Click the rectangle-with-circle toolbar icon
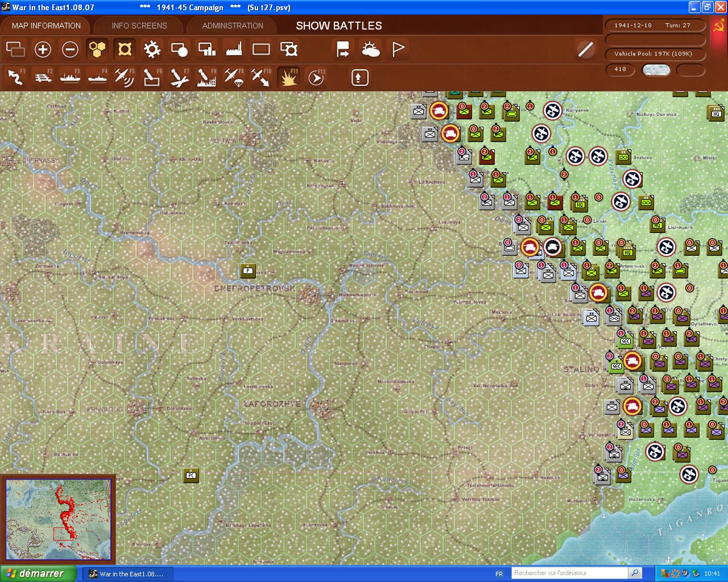This screenshot has height=582, width=728. pyautogui.click(x=179, y=49)
